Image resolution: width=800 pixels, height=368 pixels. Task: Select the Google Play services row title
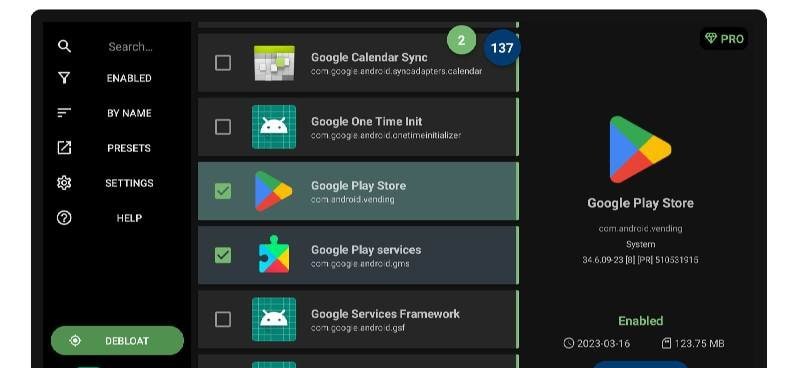(x=366, y=250)
